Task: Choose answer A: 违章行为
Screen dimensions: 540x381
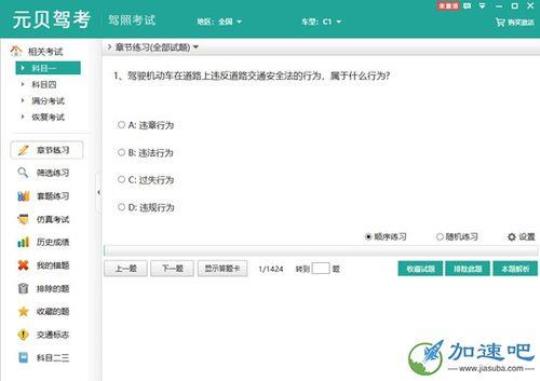Action: coord(146,125)
